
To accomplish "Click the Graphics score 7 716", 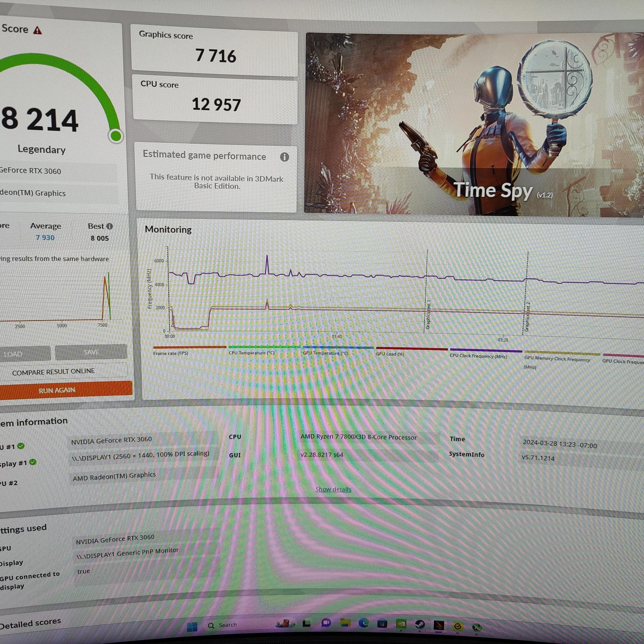I will 216,56.
